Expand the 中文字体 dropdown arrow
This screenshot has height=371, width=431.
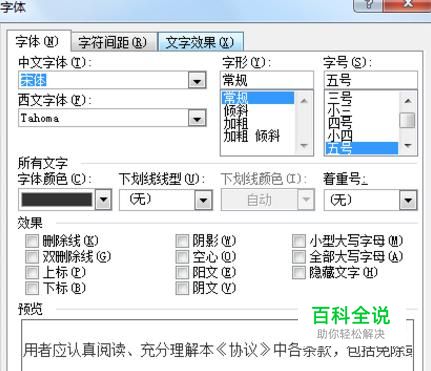click(197, 80)
